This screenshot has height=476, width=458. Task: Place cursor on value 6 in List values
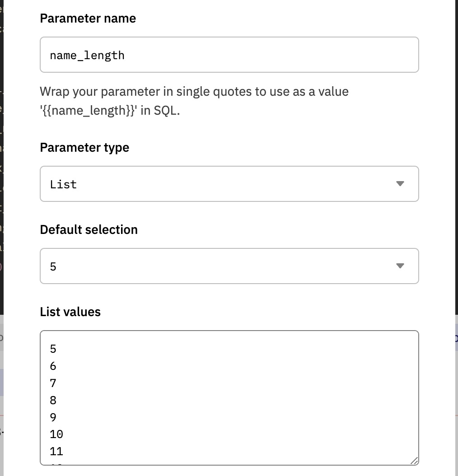point(53,366)
